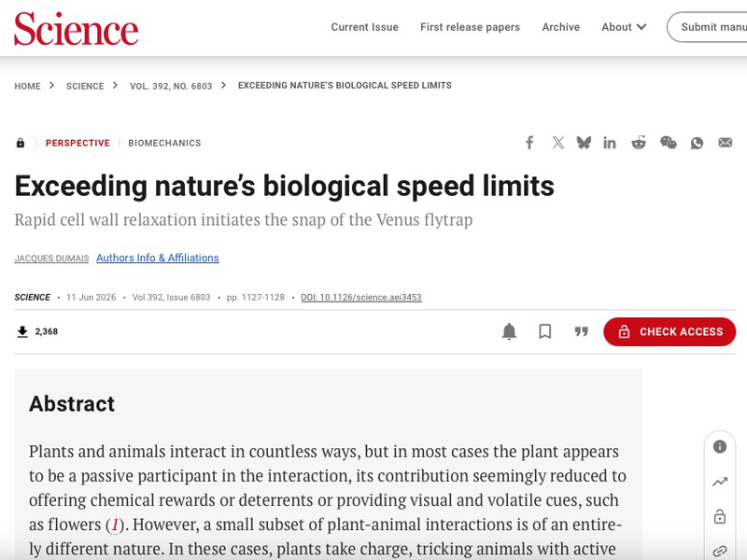
Task: Bookmark this article
Action: [x=545, y=331]
